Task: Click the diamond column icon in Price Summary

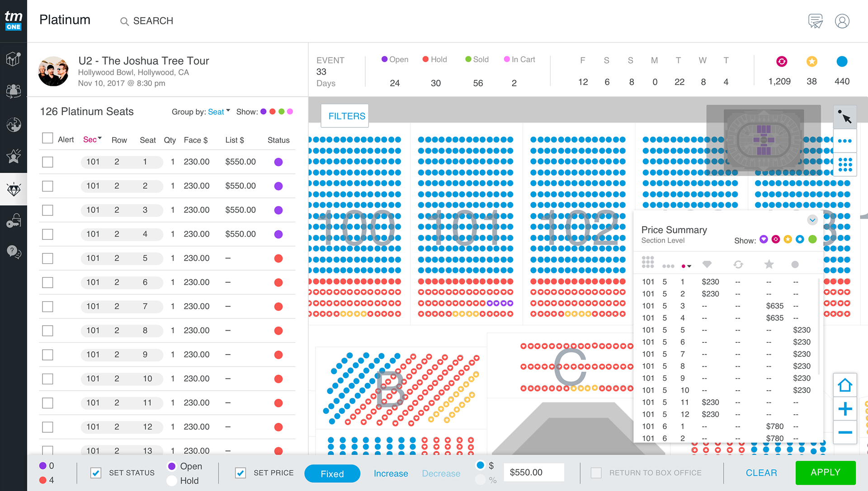Action: [x=707, y=264]
